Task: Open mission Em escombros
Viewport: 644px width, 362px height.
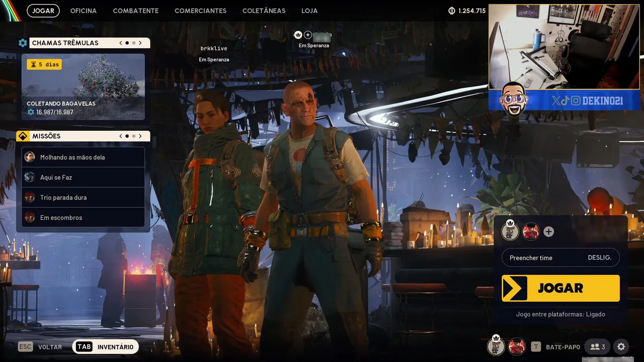Action: 83,218
